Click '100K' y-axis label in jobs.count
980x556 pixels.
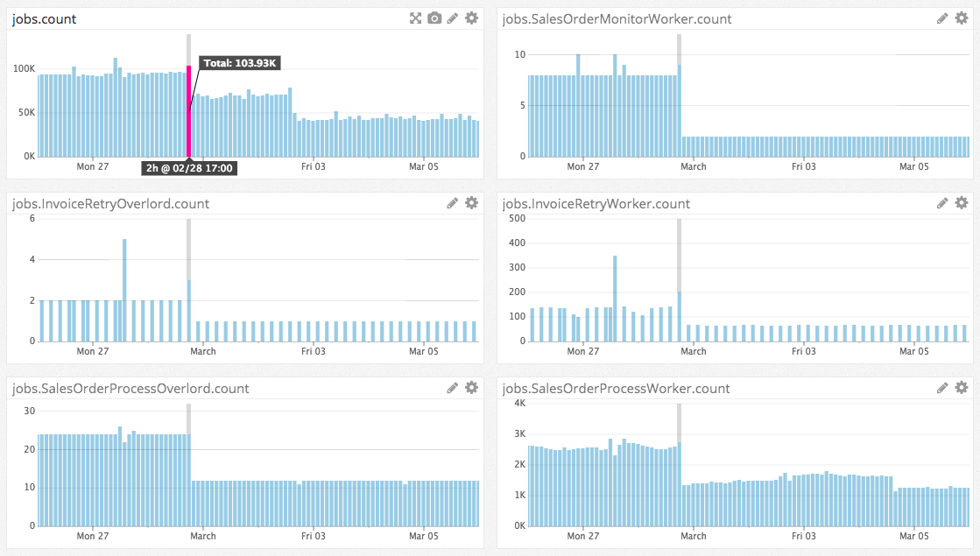(x=25, y=68)
